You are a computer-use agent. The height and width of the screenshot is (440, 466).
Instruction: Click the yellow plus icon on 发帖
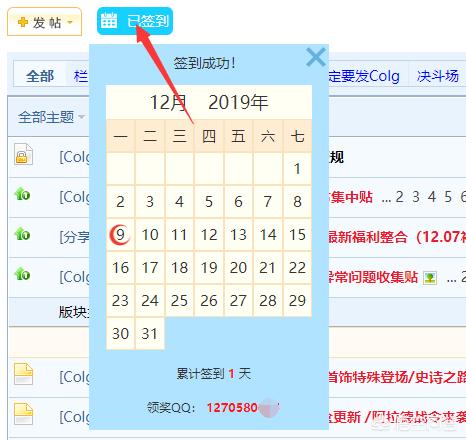coord(23,22)
